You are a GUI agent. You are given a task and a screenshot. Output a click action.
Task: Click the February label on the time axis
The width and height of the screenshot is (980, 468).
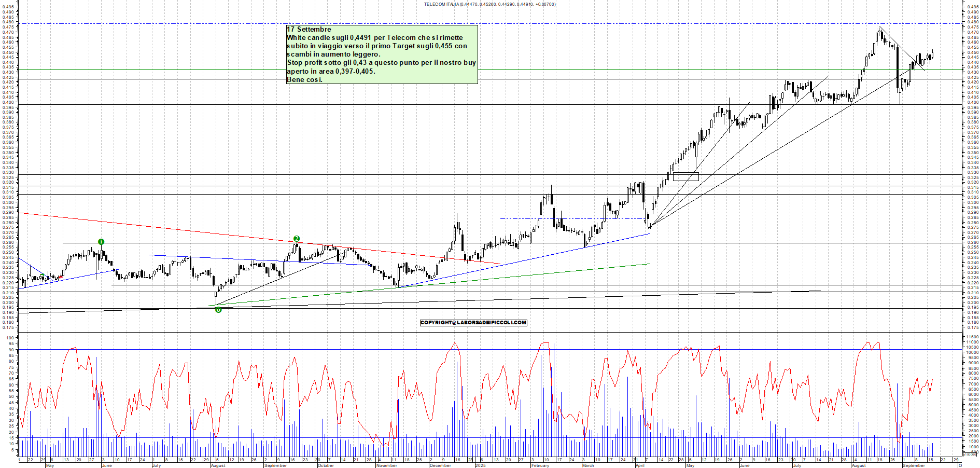[540, 465]
